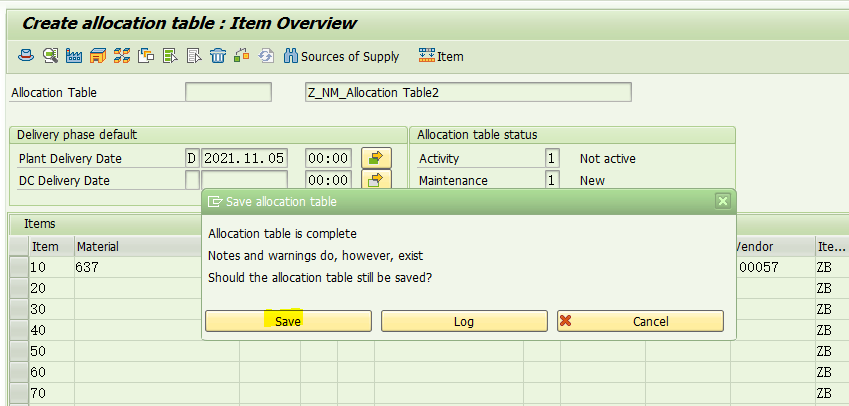Select row 10 using its row selector
Image resolution: width=849 pixels, height=406 pixels.
coord(19,267)
